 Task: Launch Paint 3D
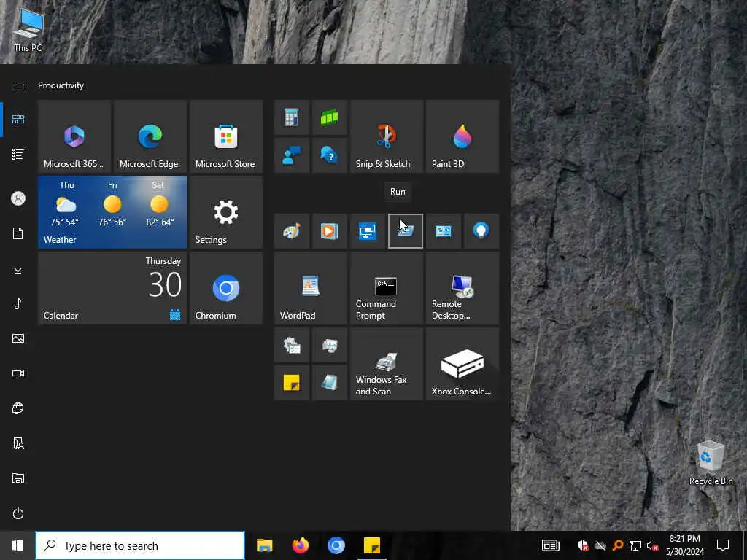tap(462, 136)
